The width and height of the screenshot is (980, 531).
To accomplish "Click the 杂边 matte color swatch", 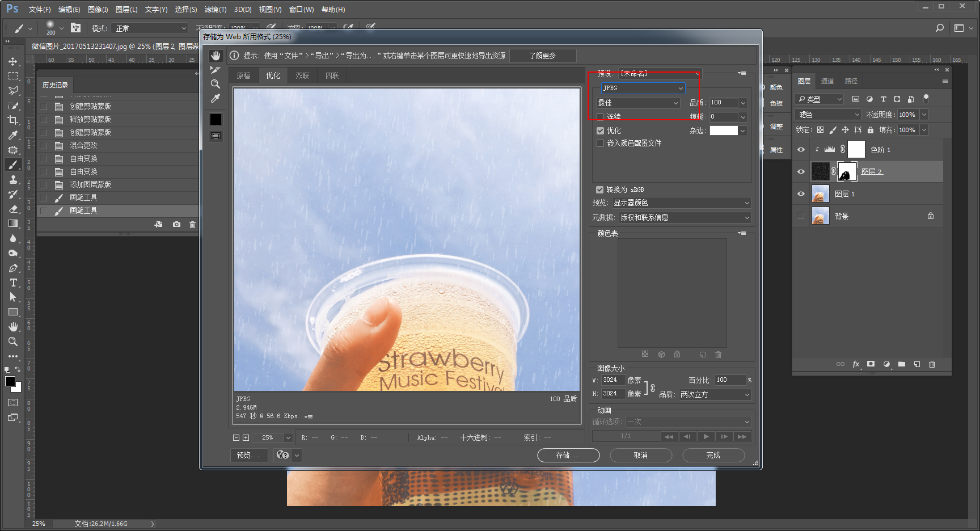I will coord(724,130).
